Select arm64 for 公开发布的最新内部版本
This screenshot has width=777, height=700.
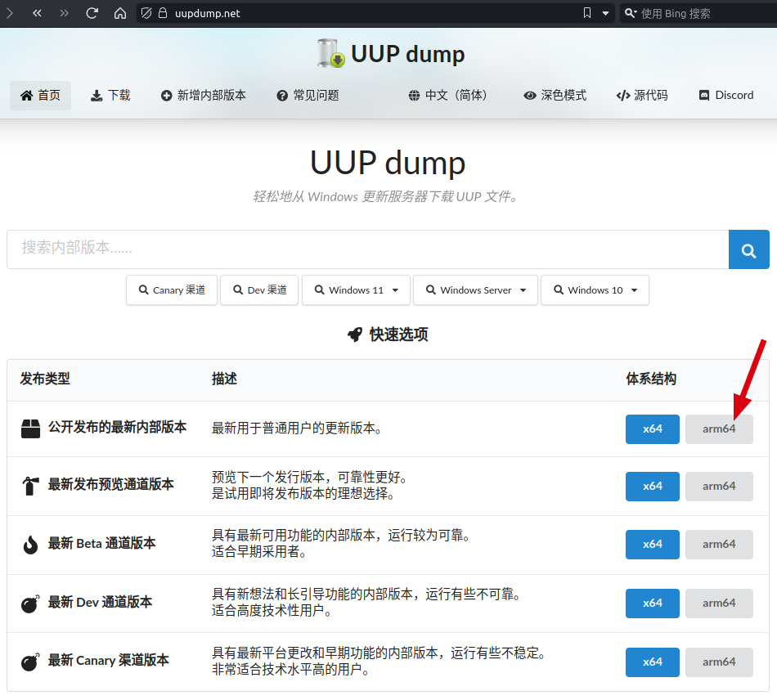point(719,429)
